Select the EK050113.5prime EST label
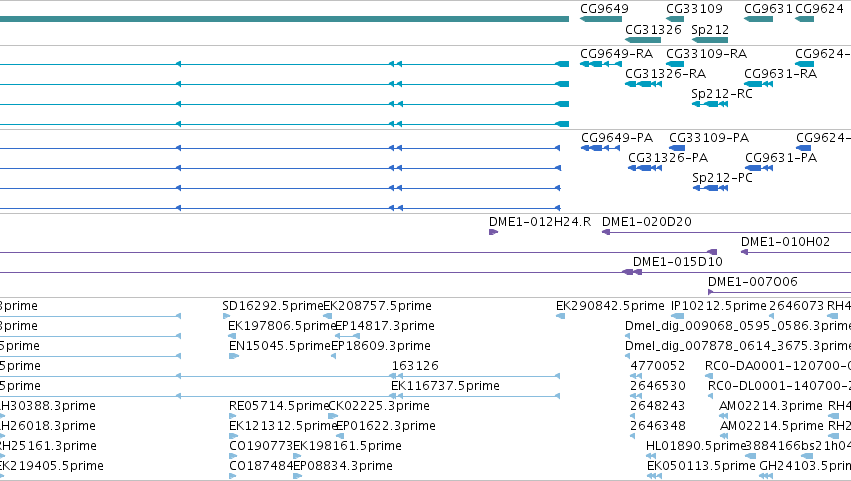The width and height of the screenshot is (851, 481). pyautogui.click(x=701, y=467)
